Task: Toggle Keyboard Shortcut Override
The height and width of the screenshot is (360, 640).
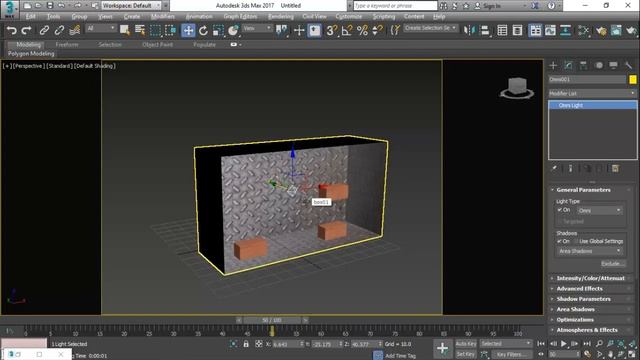Action: pos(314,30)
